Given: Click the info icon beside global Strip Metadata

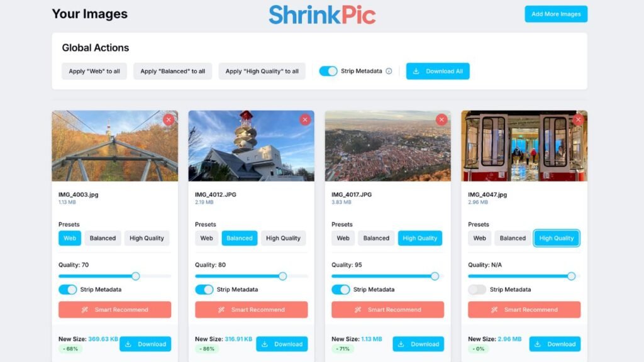Looking at the screenshot, I should [x=389, y=71].
